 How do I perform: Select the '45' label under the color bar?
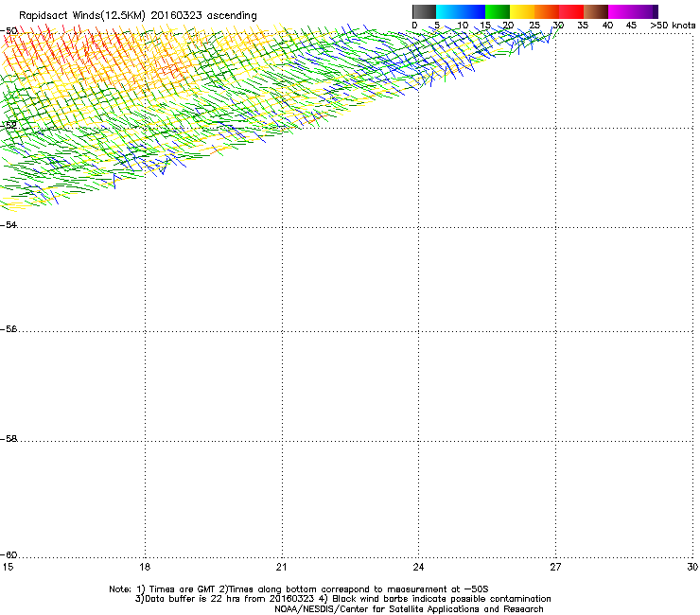631,26
